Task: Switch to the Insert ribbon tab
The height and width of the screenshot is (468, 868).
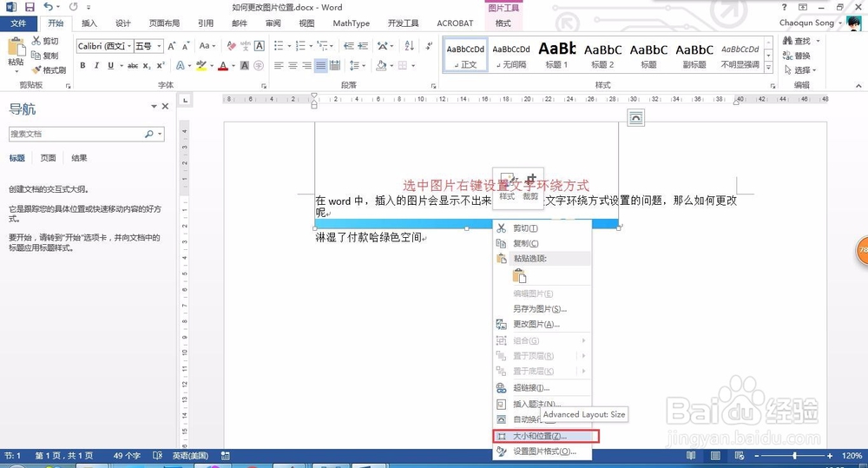Action: [89, 23]
